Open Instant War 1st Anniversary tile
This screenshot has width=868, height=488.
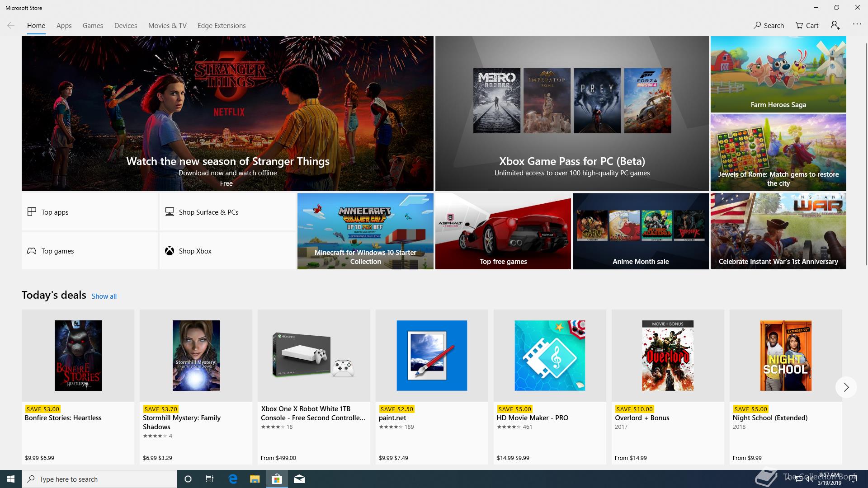[x=778, y=231]
